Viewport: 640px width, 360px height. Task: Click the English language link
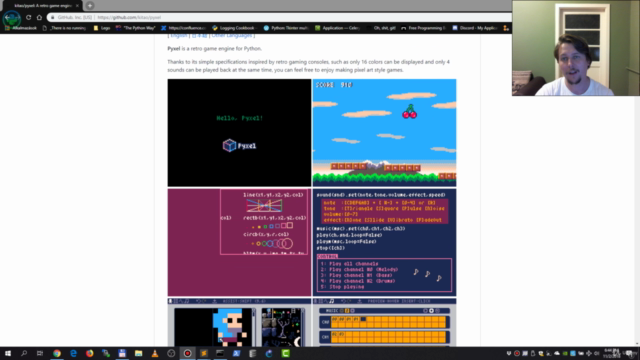[x=178, y=36]
